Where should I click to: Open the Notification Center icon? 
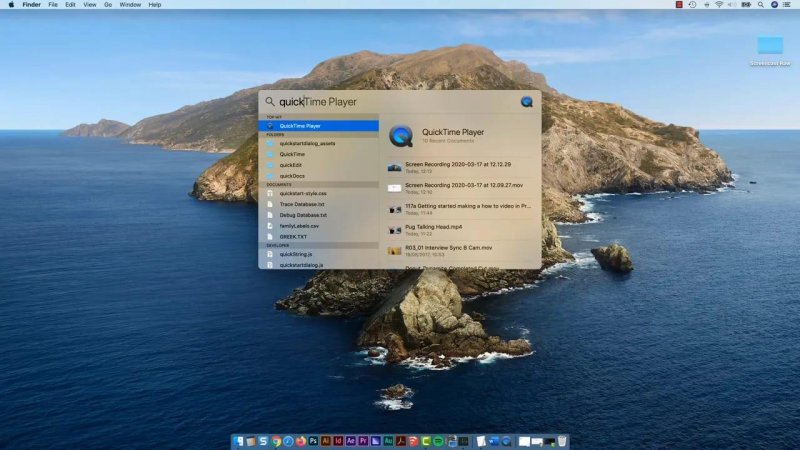coord(787,5)
